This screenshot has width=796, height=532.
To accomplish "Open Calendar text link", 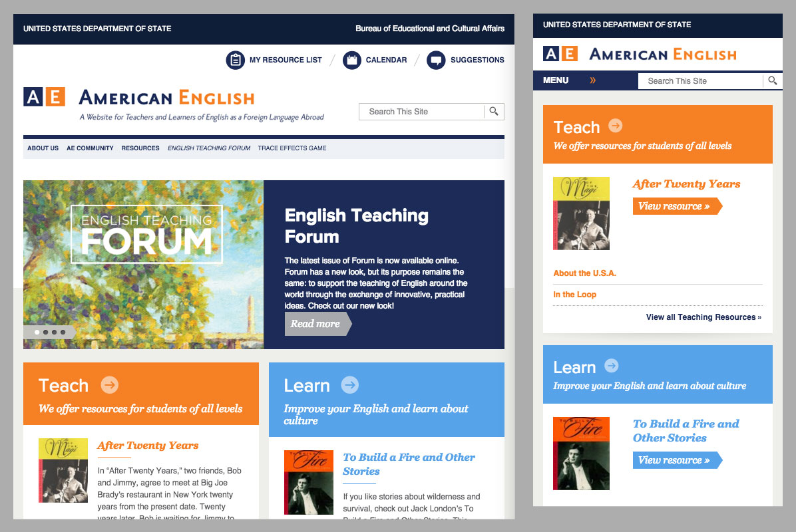I will coord(386,60).
